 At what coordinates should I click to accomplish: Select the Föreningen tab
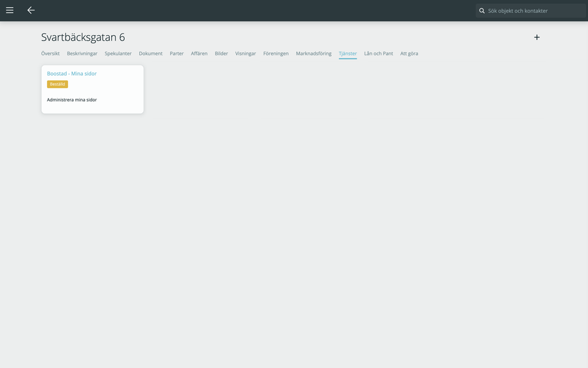(x=276, y=54)
